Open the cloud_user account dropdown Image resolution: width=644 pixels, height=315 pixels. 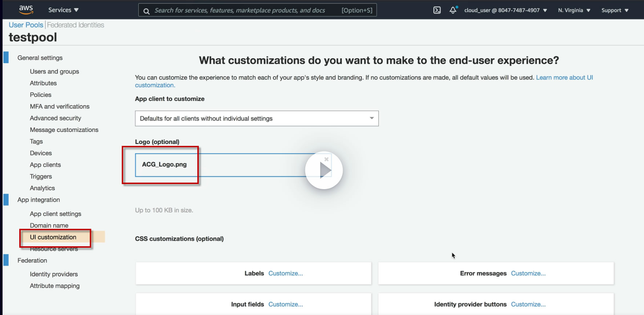click(505, 10)
